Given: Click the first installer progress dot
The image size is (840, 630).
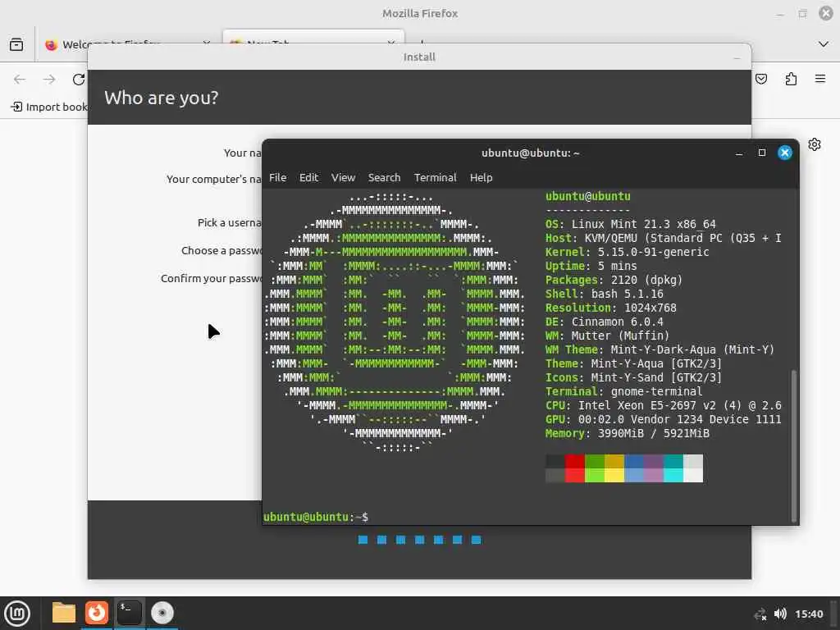Looking at the screenshot, I should [x=363, y=540].
